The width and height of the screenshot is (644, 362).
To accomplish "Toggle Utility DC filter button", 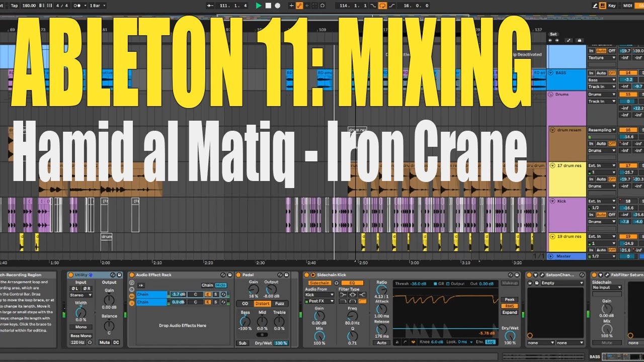I will click(116, 342).
